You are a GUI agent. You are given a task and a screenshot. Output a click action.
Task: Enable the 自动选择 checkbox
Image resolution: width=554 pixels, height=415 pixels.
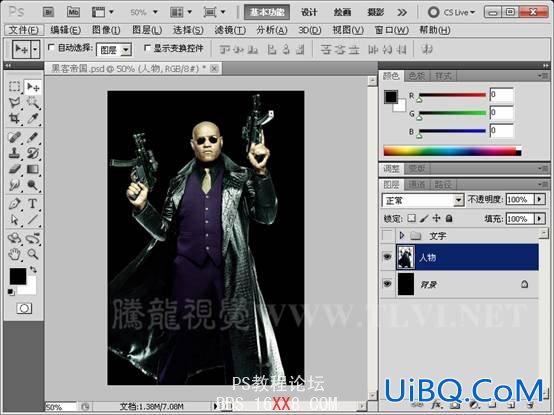click(51, 47)
